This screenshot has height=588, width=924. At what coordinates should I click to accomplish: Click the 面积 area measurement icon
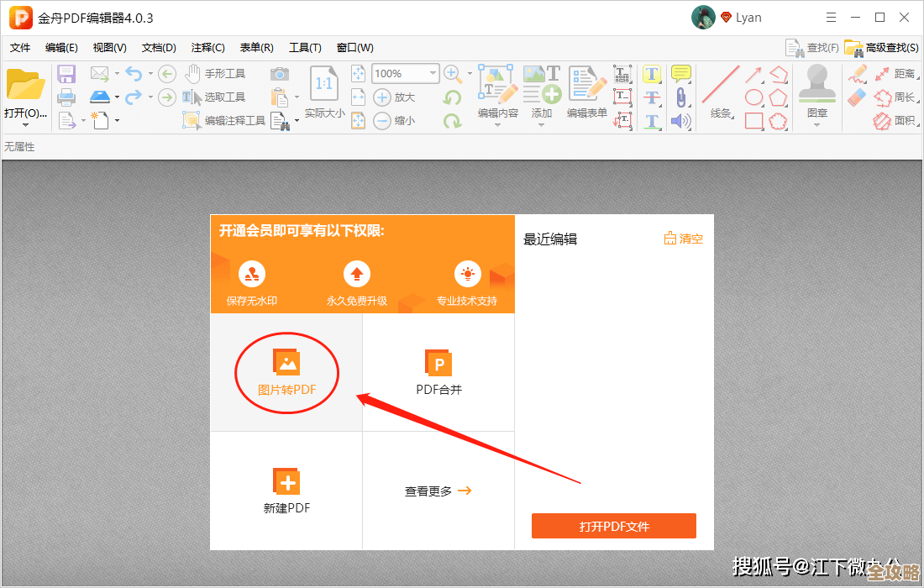pyautogui.click(x=883, y=120)
